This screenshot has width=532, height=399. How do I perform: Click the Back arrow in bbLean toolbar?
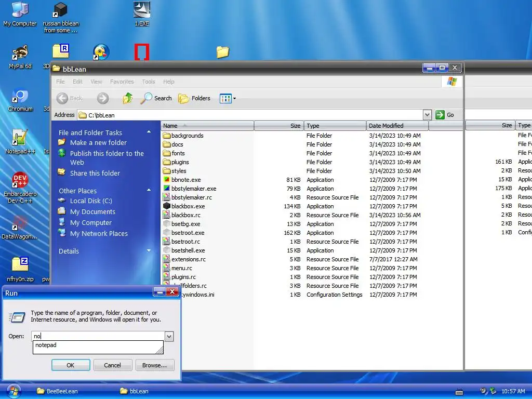[x=70, y=98]
